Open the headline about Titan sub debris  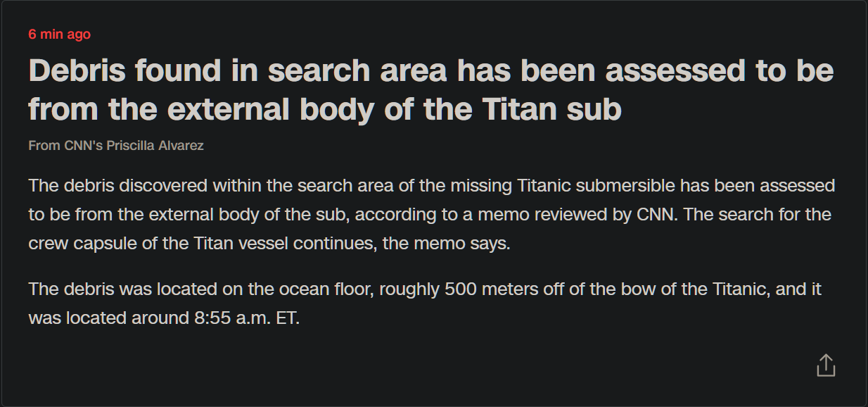click(x=430, y=90)
